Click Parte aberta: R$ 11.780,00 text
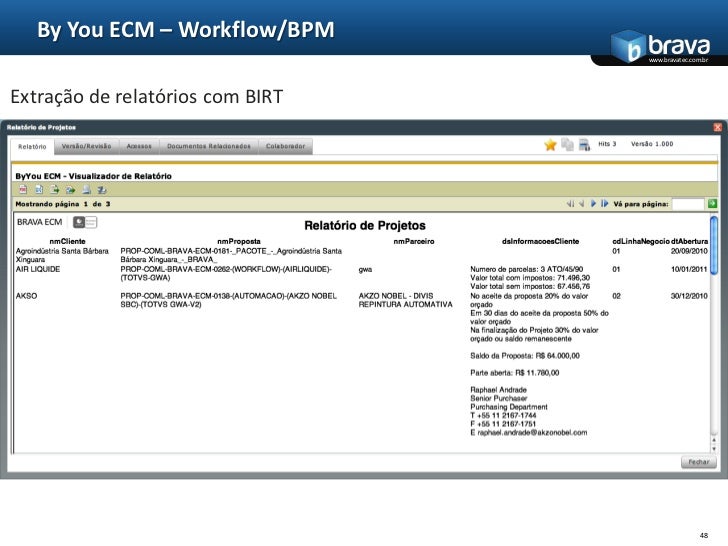The image size is (728, 546). [514, 373]
